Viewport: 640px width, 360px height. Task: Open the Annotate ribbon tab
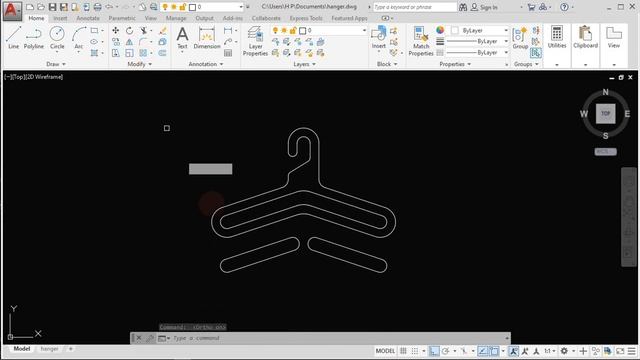click(88, 18)
